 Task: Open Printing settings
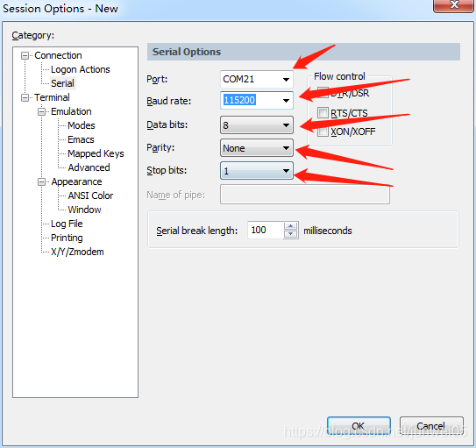pyautogui.click(x=67, y=238)
